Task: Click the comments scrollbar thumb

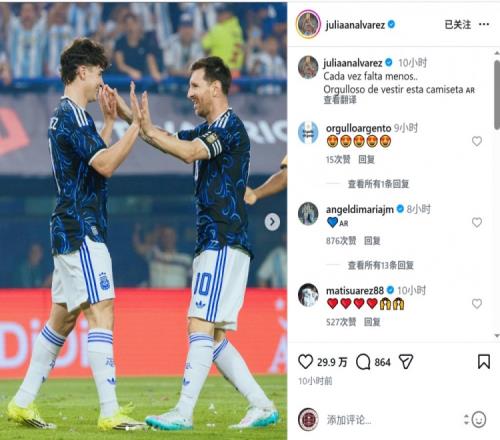Action: click(497, 95)
